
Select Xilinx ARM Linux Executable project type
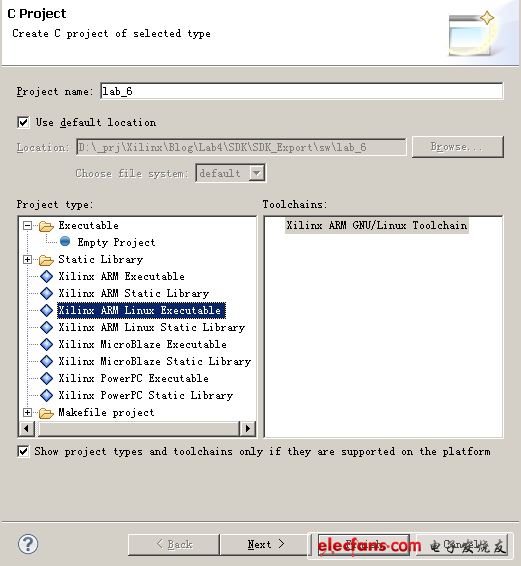point(141,310)
